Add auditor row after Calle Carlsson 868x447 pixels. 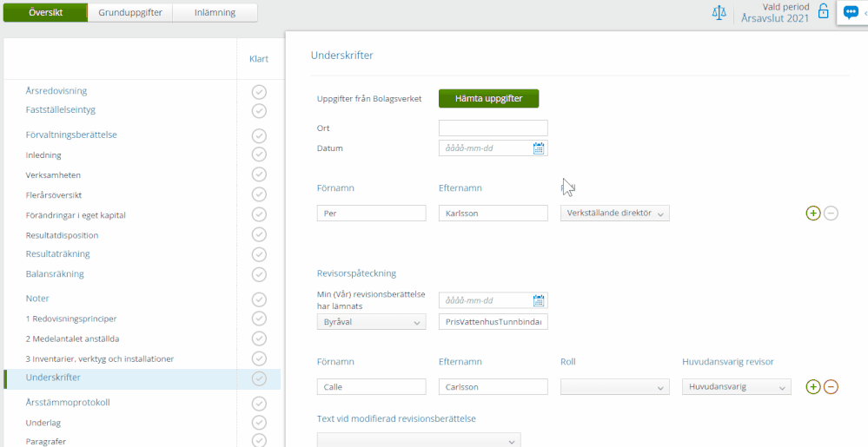(813, 387)
